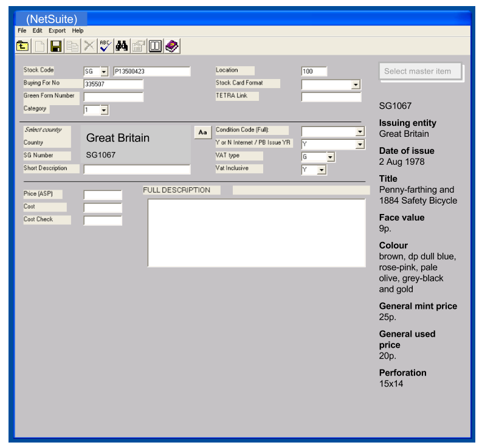Click the Great Britain country display
This screenshot has width=482, height=448.
point(118,138)
